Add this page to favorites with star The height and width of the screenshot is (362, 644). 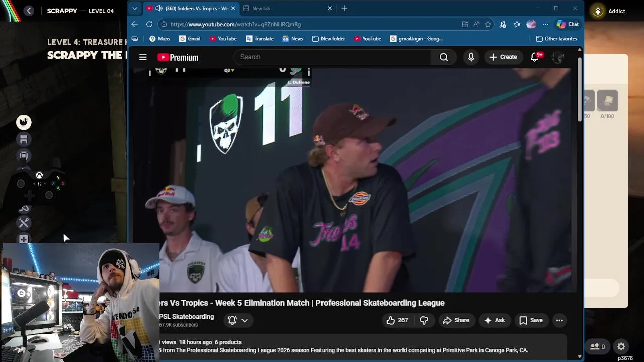(x=488, y=24)
